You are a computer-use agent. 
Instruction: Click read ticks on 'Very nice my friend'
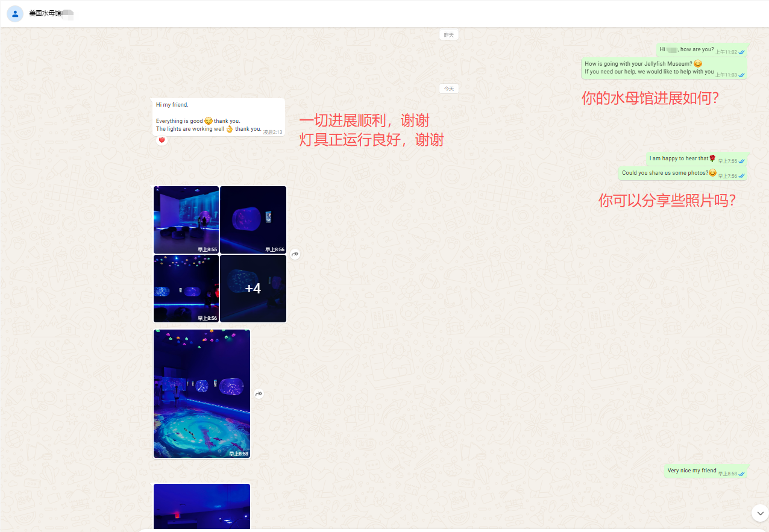(742, 474)
